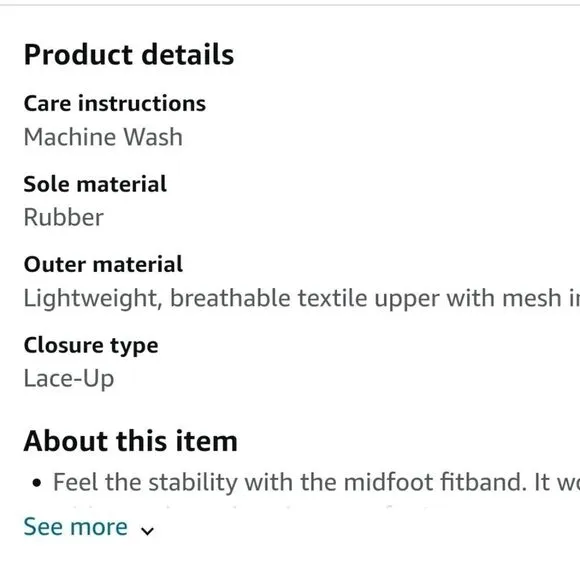Click the Machine Wash value
This screenshot has width=580, height=580.
pos(103,137)
